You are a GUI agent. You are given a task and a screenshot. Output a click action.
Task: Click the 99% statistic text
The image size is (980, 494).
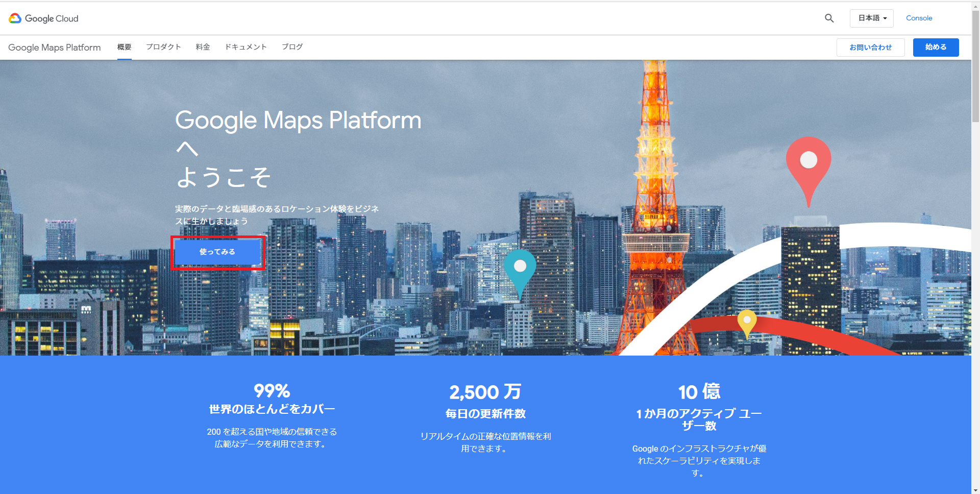click(272, 391)
